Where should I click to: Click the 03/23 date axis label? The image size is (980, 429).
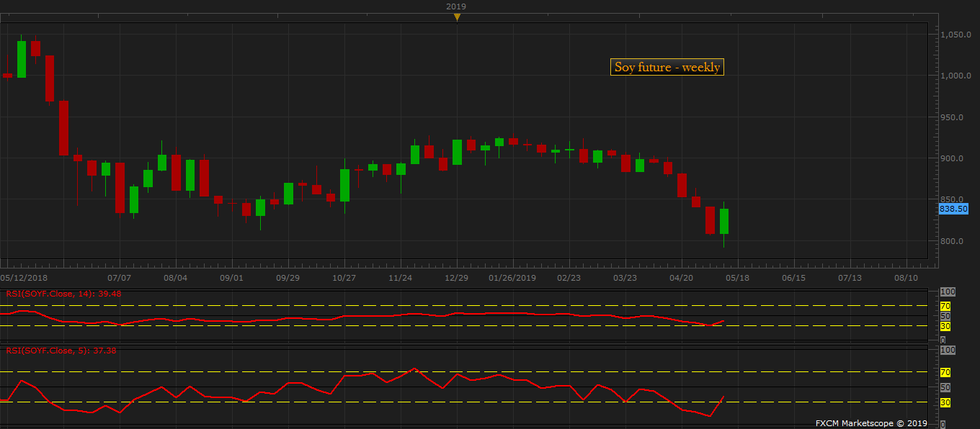click(x=625, y=277)
